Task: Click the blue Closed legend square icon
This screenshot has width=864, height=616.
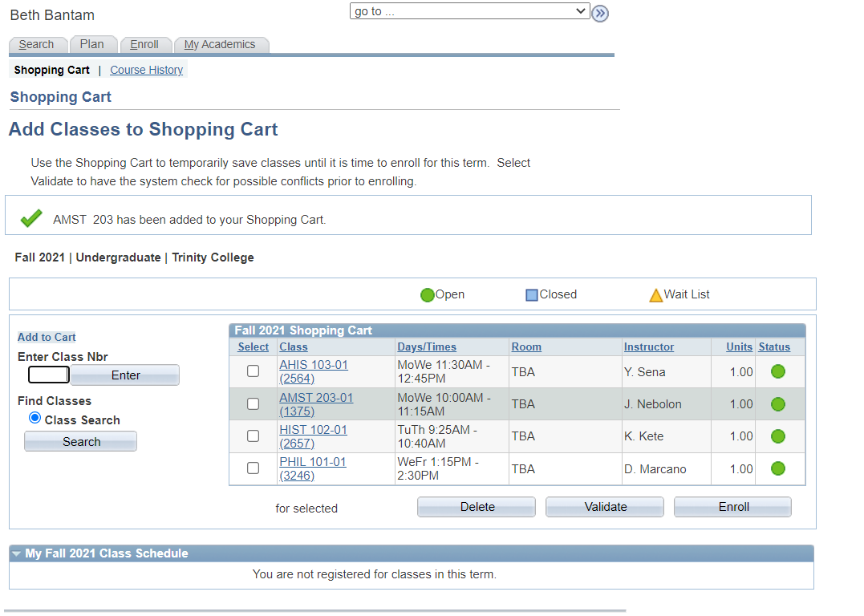Action: point(531,295)
